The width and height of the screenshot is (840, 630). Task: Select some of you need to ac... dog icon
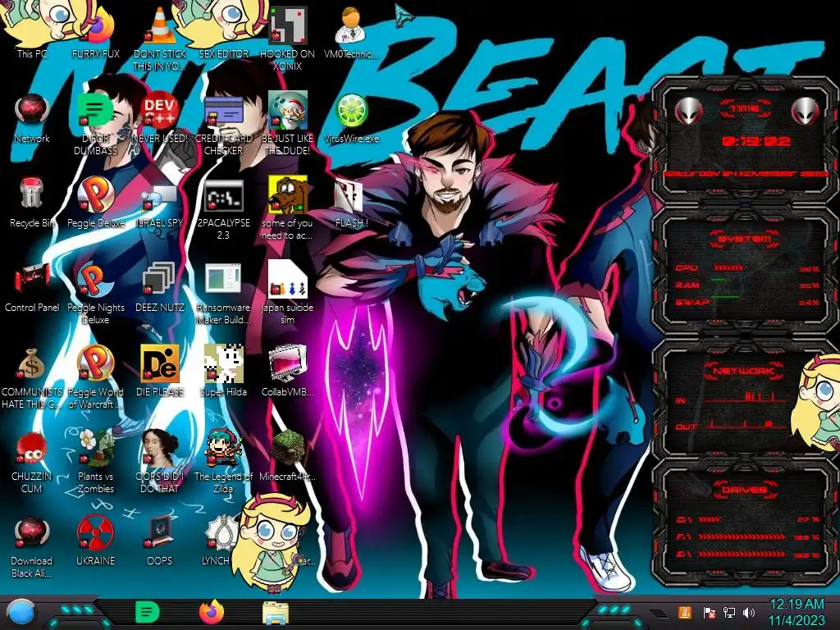[288, 195]
